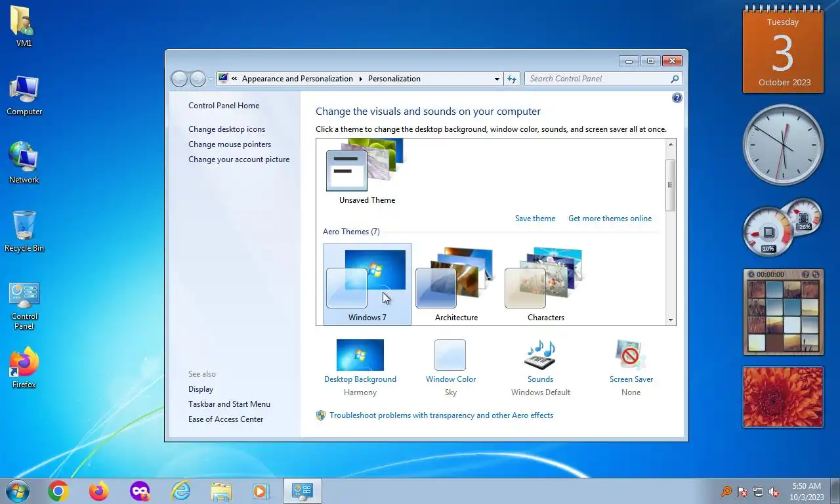
Task: Click the analog clock gadget
Action: click(783, 144)
